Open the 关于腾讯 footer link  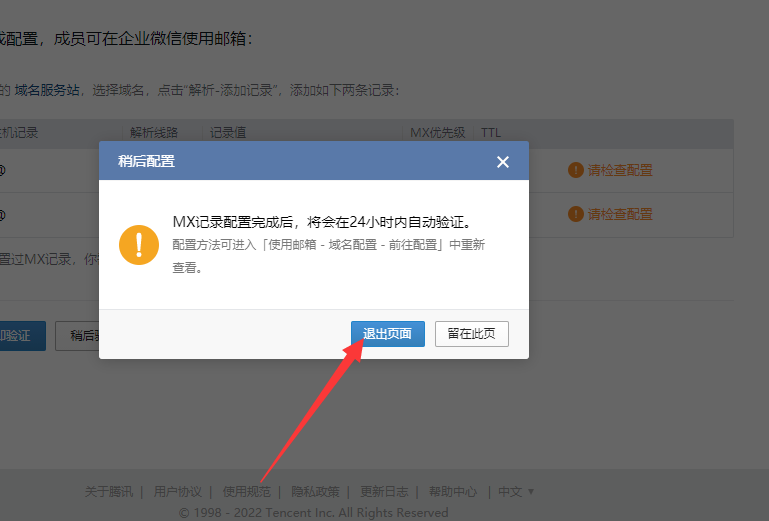tap(109, 492)
